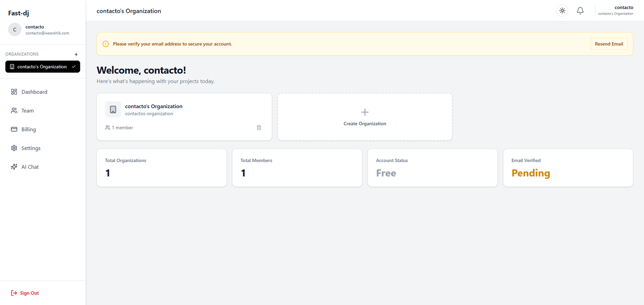Click the Create Organization card
The width and height of the screenshot is (644, 305).
click(x=365, y=117)
